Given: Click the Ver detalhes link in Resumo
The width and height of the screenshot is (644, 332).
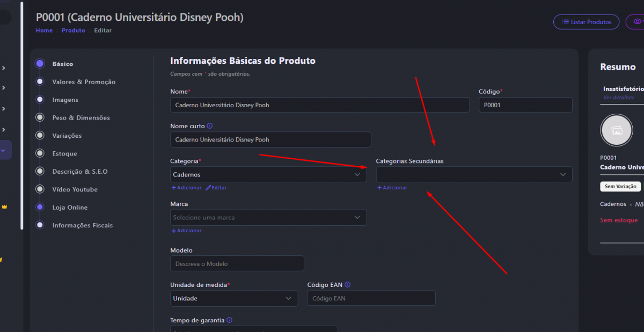Looking at the screenshot, I should (x=618, y=98).
